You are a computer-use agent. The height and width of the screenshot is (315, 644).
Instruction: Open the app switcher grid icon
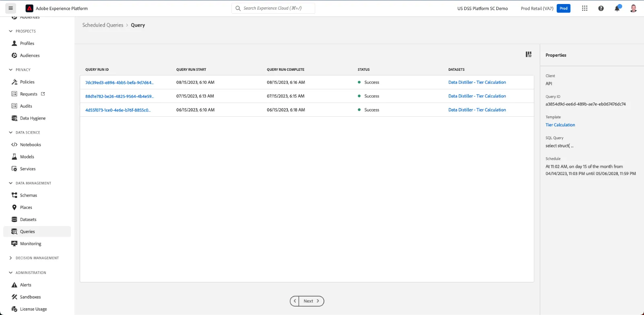point(584,8)
